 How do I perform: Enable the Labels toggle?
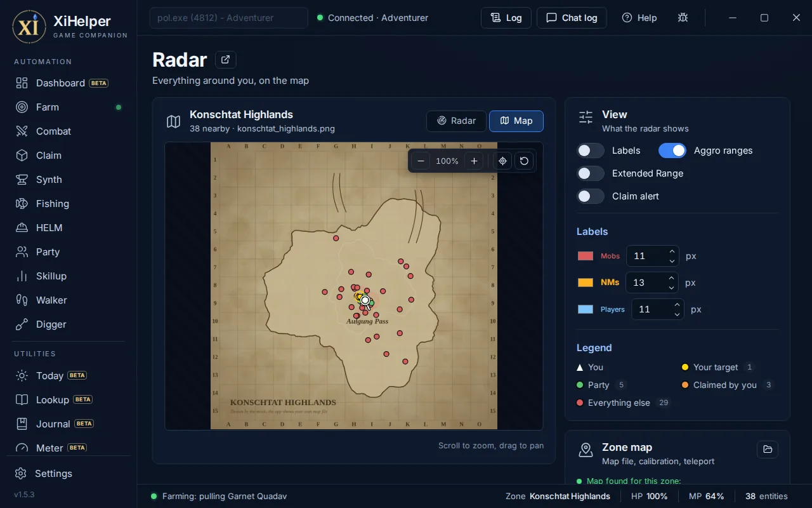click(x=591, y=150)
